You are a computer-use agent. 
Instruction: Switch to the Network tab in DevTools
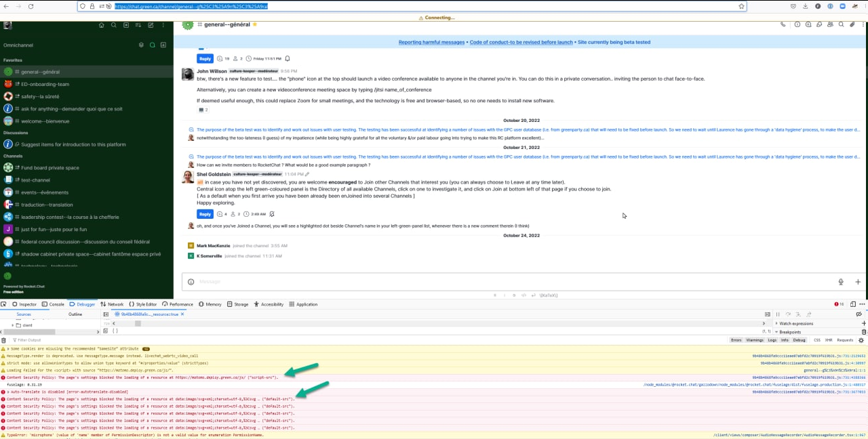click(111, 304)
